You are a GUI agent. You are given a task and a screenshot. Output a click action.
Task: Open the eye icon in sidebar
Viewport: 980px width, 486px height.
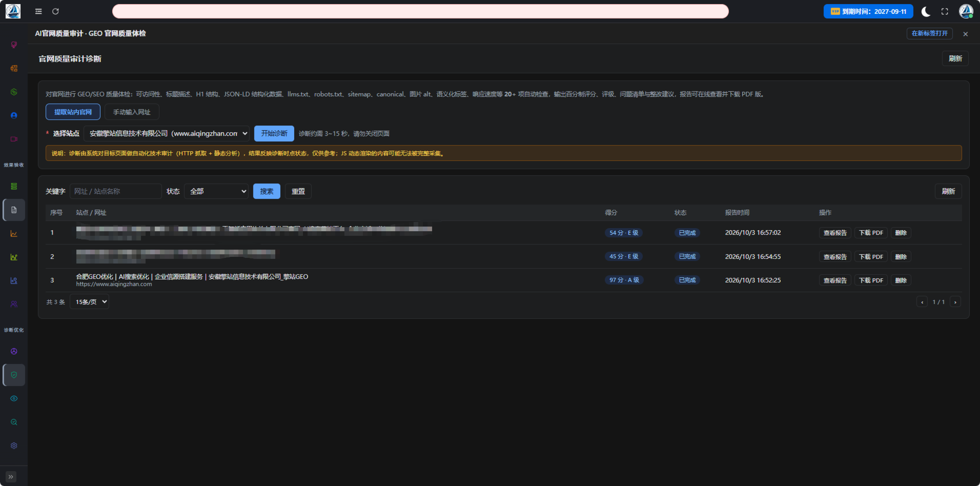pos(14,399)
